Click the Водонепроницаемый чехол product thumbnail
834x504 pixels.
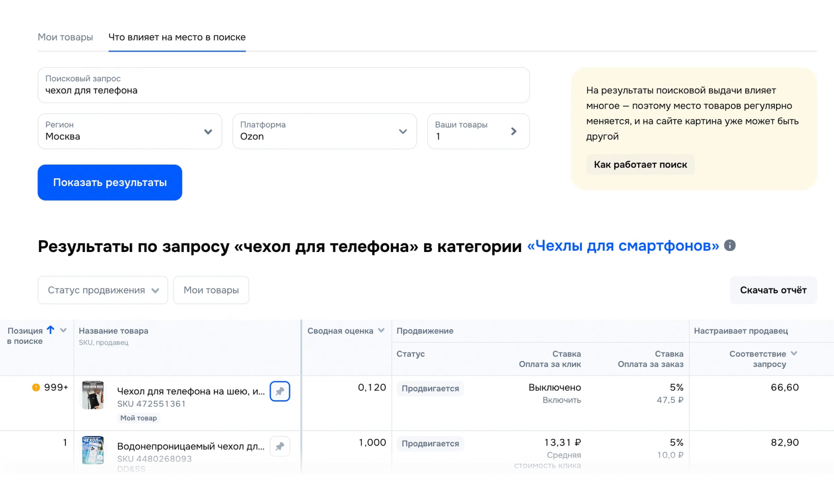(x=93, y=450)
